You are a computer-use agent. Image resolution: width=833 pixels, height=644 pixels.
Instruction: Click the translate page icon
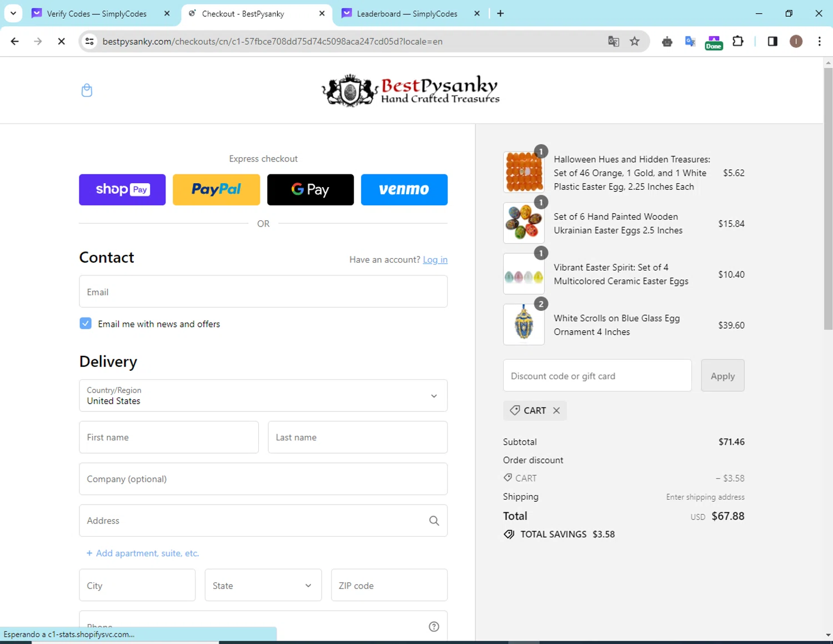tap(614, 41)
